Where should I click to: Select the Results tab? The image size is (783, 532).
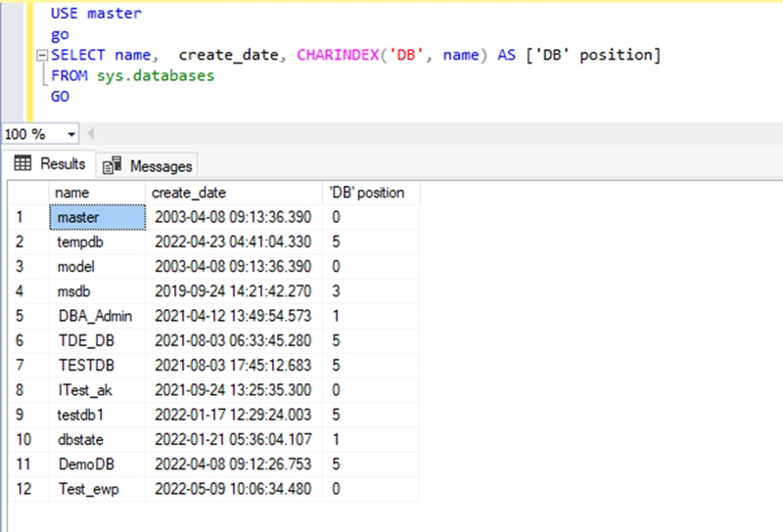pyautogui.click(x=49, y=163)
